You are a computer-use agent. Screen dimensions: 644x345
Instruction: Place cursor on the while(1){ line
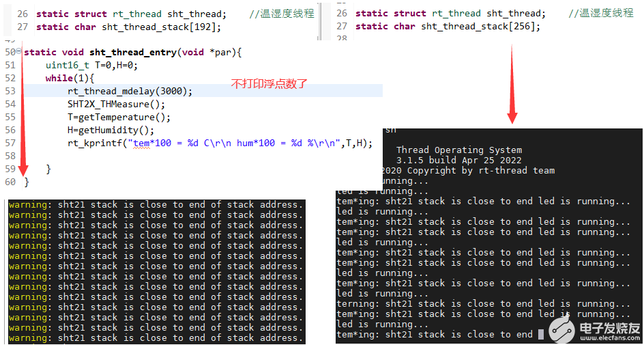[70, 78]
